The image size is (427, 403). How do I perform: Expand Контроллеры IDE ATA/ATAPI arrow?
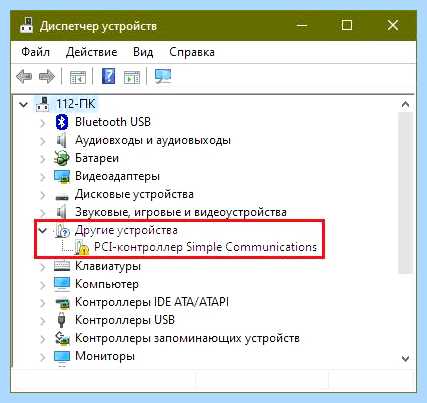click(42, 303)
